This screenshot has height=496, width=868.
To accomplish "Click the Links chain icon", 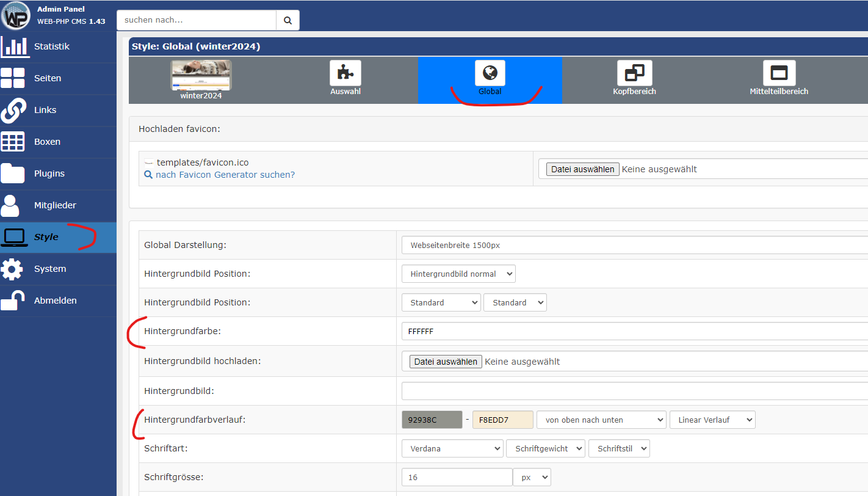I will (13, 110).
